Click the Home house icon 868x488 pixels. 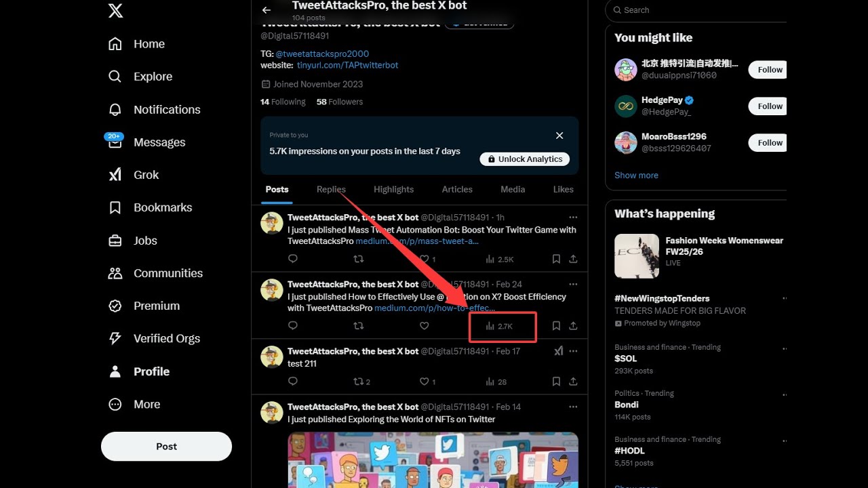[x=115, y=44]
